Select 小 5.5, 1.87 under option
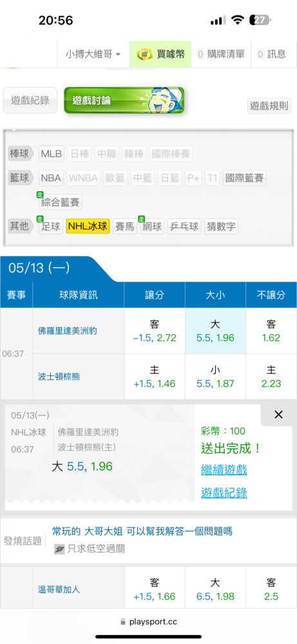Screen dimensions: 297x644 (215, 377)
